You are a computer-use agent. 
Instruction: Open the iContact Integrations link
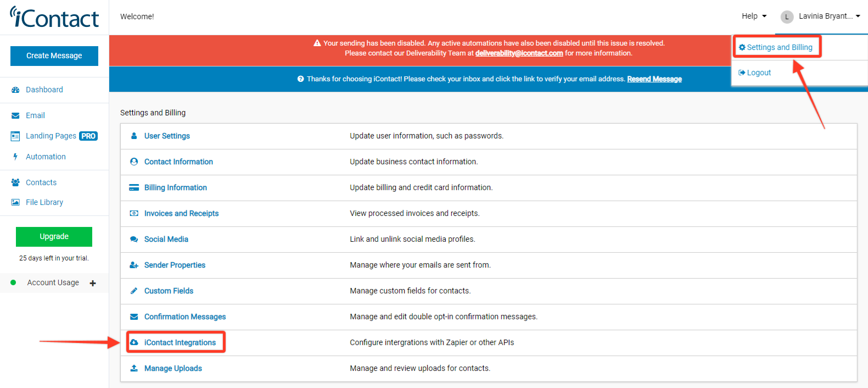click(x=180, y=342)
